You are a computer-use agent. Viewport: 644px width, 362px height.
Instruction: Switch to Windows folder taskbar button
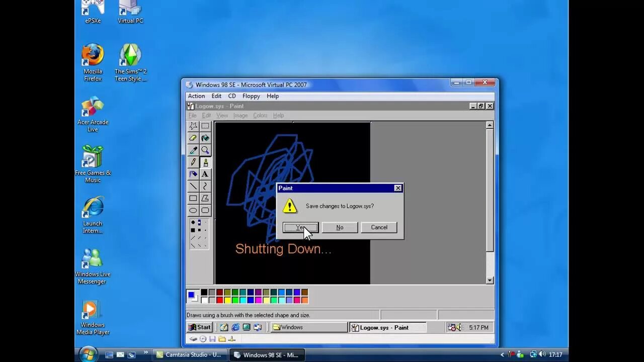(x=309, y=327)
